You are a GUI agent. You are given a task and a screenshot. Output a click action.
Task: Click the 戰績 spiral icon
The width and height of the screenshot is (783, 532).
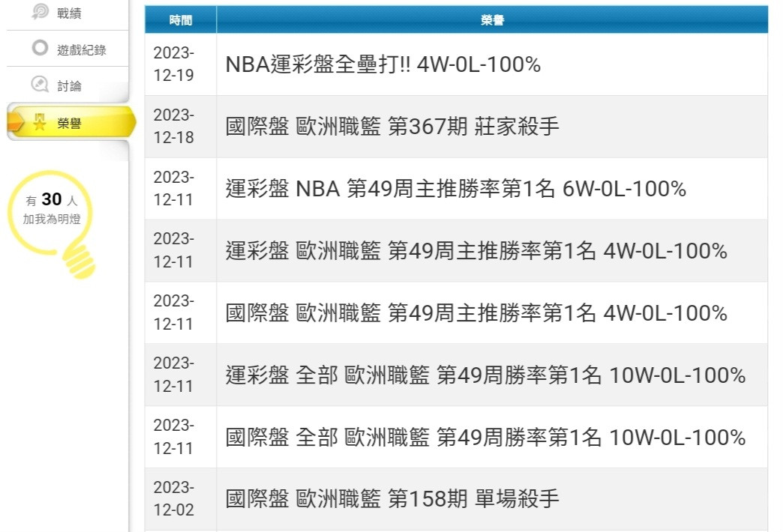(x=40, y=11)
